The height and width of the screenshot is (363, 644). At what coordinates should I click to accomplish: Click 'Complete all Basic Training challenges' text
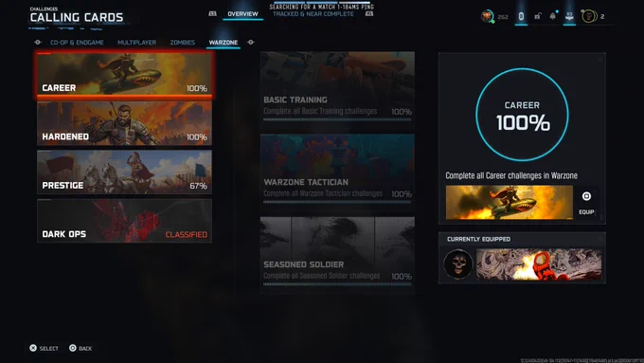(320, 112)
